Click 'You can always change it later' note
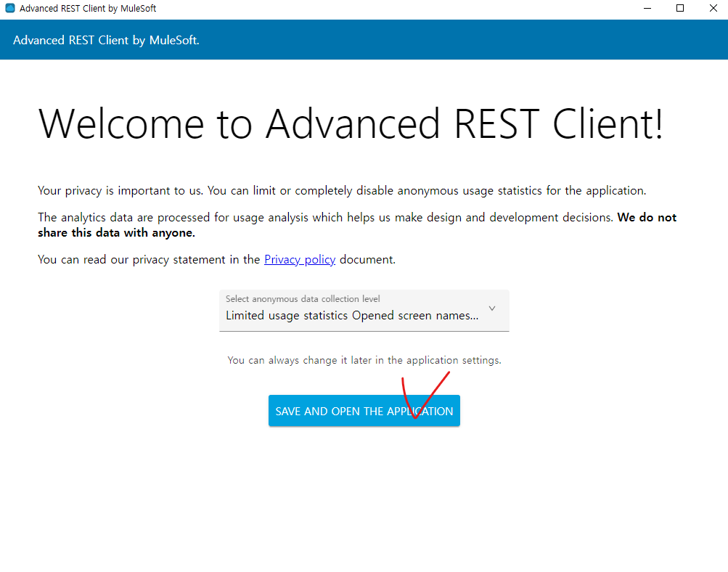 point(364,360)
